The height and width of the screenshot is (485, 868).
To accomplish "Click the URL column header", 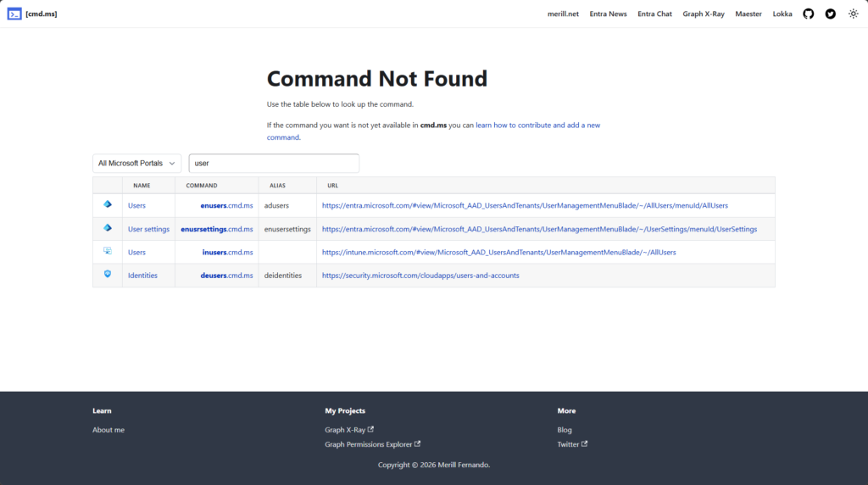I will [x=332, y=186].
